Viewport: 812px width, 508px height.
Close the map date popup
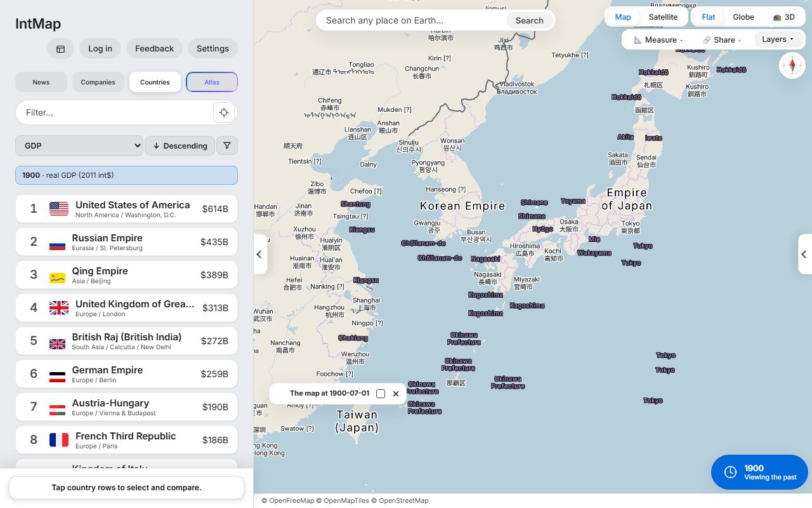click(x=396, y=394)
